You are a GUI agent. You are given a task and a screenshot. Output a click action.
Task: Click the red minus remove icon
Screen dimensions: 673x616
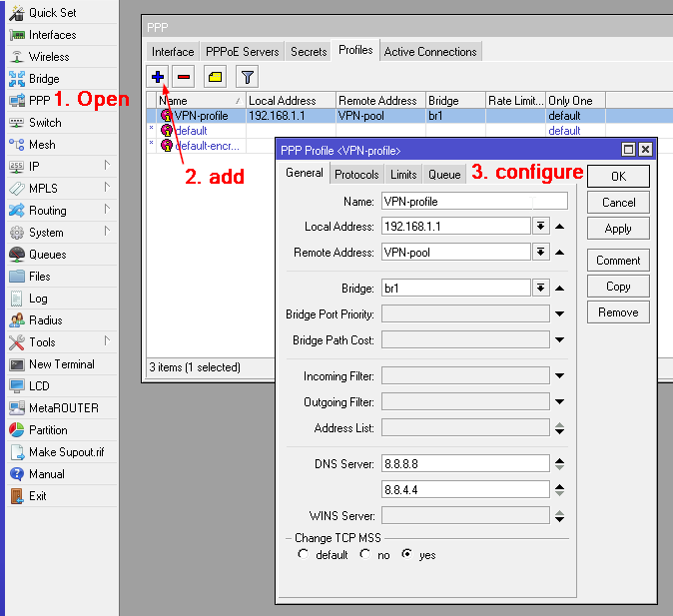(184, 76)
